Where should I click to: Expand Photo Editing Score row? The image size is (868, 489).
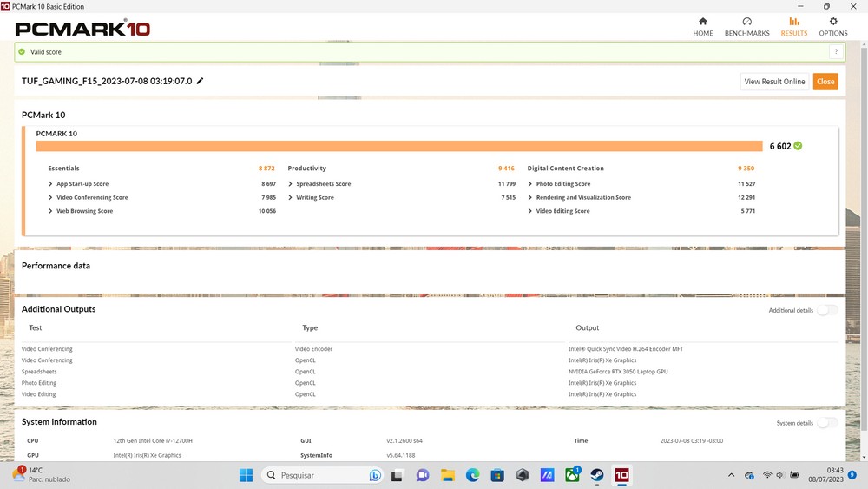click(x=529, y=184)
